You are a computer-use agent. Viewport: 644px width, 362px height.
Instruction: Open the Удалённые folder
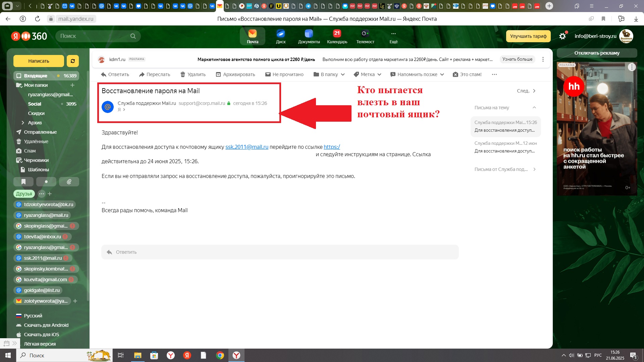[36, 141]
